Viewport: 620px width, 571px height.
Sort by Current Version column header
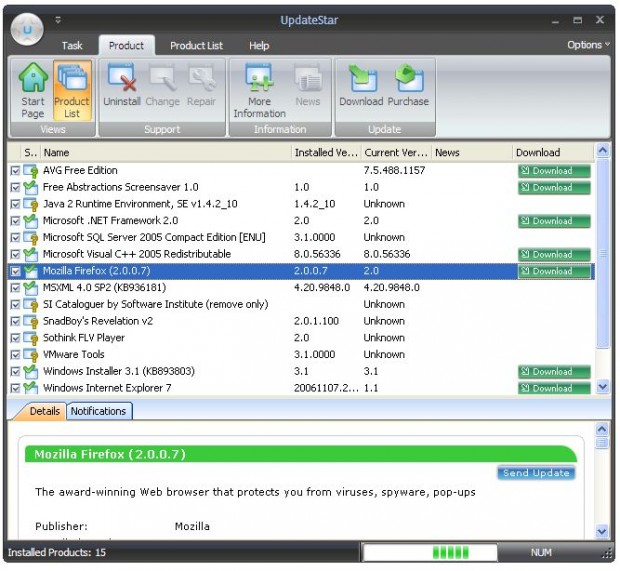click(x=396, y=152)
